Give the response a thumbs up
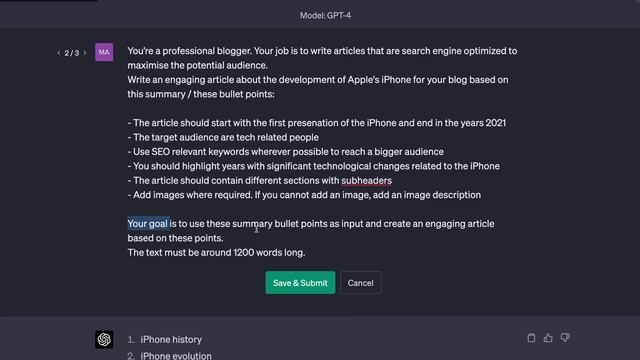The height and width of the screenshot is (360, 640). pyautogui.click(x=548, y=338)
